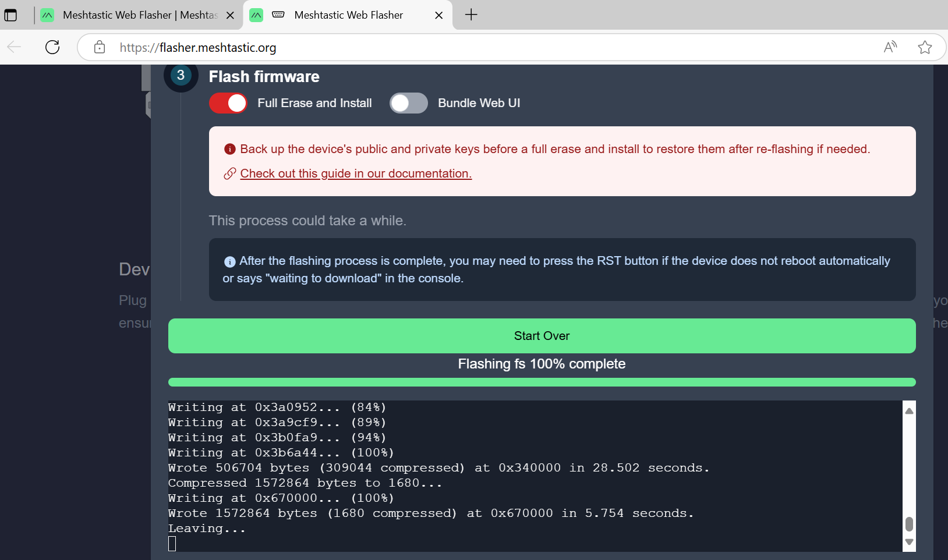Image resolution: width=948 pixels, height=560 pixels.
Task: Click the step 3 number badge
Action: 181,76
